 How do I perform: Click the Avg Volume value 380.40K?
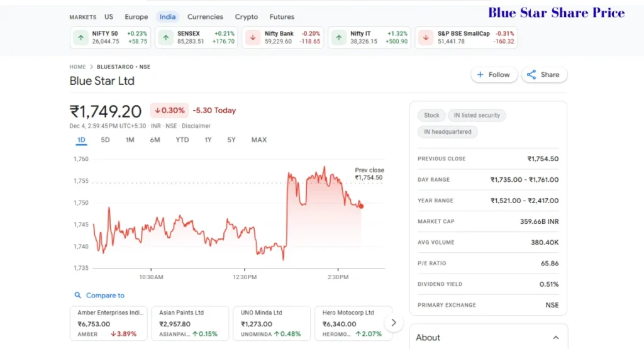pos(545,243)
